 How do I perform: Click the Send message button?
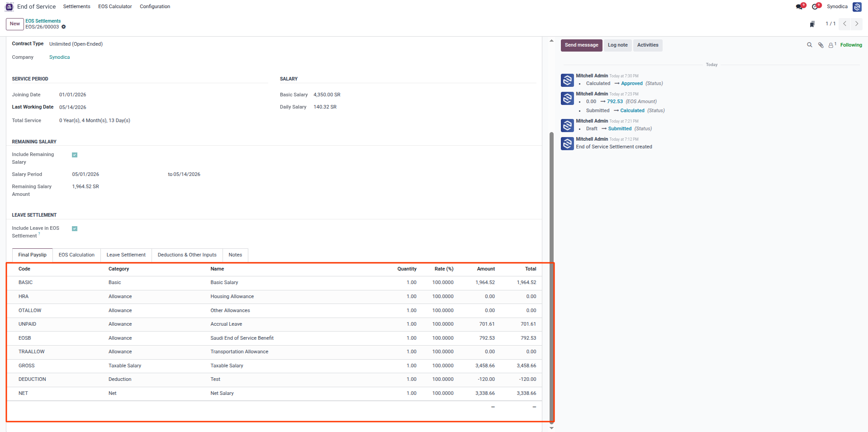click(x=582, y=45)
